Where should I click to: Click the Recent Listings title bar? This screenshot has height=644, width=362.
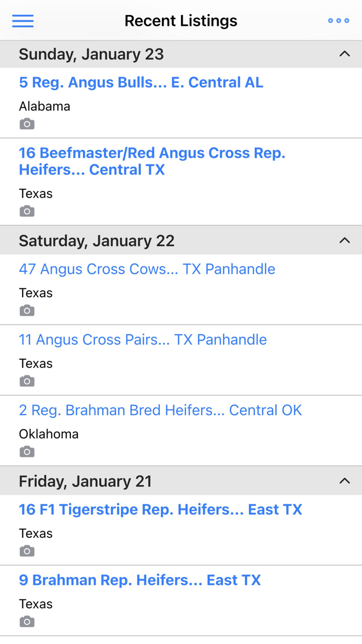181,21
